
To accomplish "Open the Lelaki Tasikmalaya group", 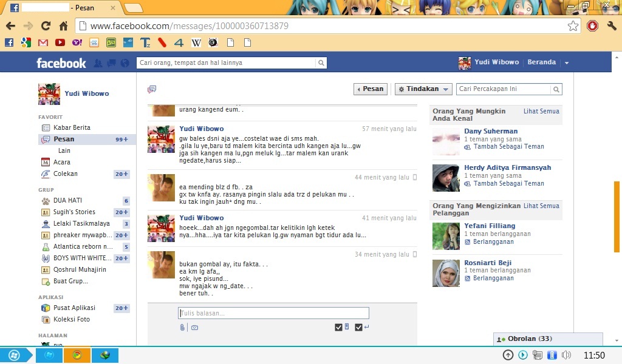I will pyautogui.click(x=81, y=223).
